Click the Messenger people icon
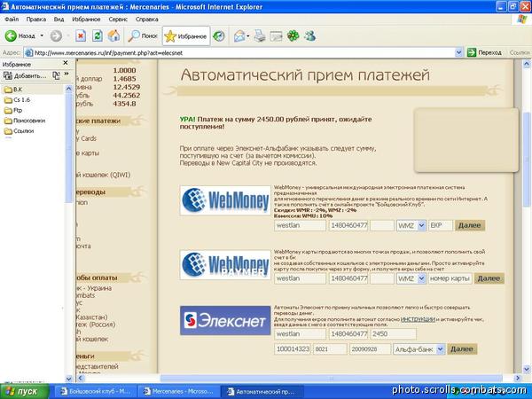The image size is (532, 399). tap(309, 36)
